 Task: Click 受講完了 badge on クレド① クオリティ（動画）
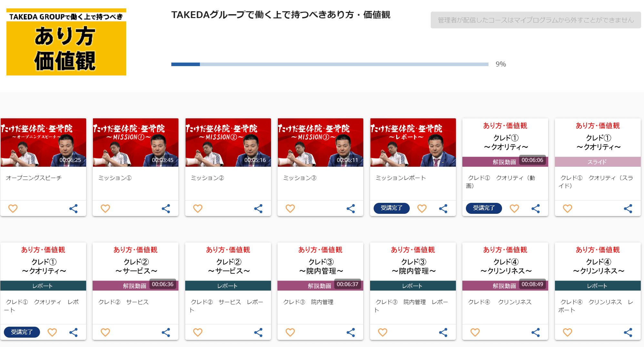pos(484,208)
